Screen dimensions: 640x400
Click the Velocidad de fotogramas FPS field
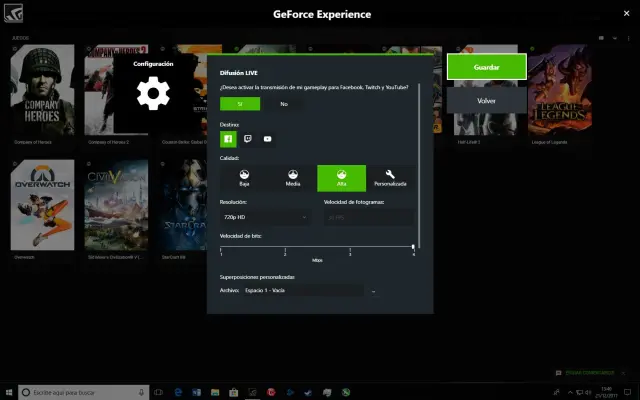[x=369, y=217]
